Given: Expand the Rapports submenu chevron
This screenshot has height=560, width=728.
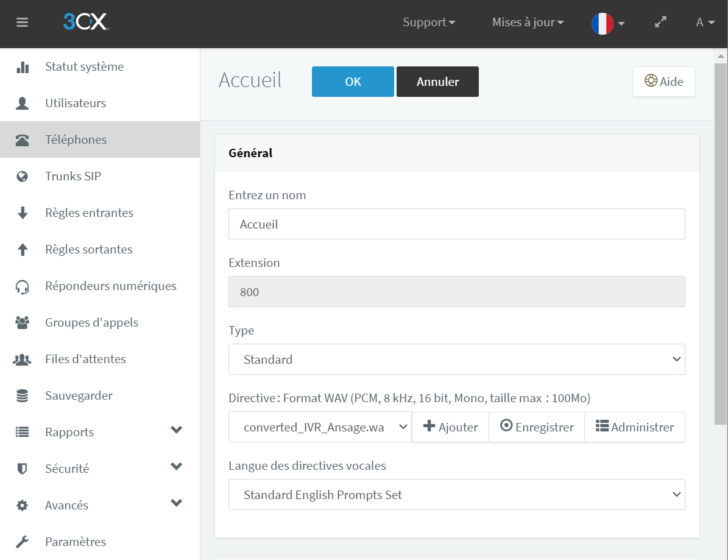Looking at the screenshot, I should click(177, 430).
